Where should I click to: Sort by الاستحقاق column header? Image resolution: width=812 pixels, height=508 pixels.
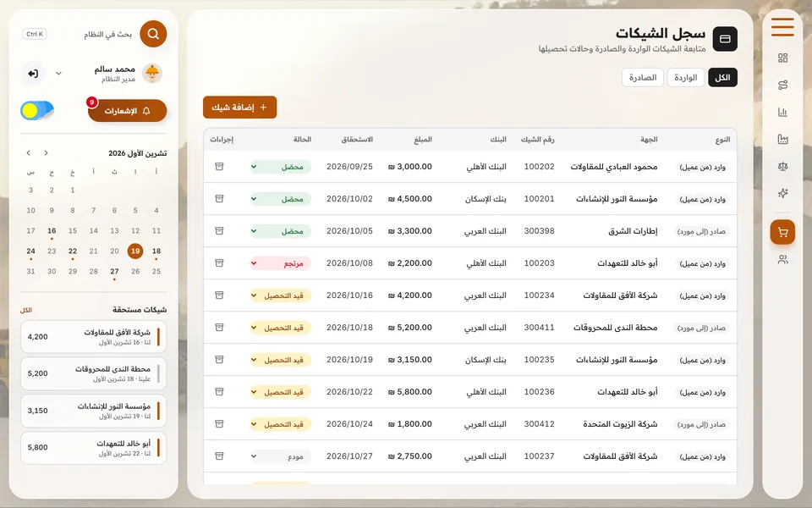pyautogui.click(x=357, y=140)
